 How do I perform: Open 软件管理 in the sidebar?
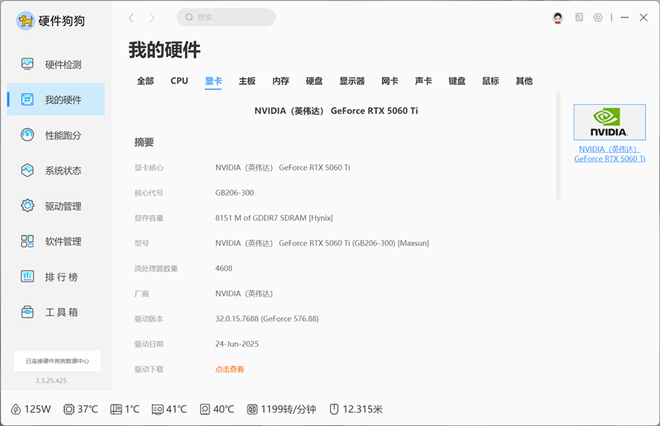[x=62, y=241]
